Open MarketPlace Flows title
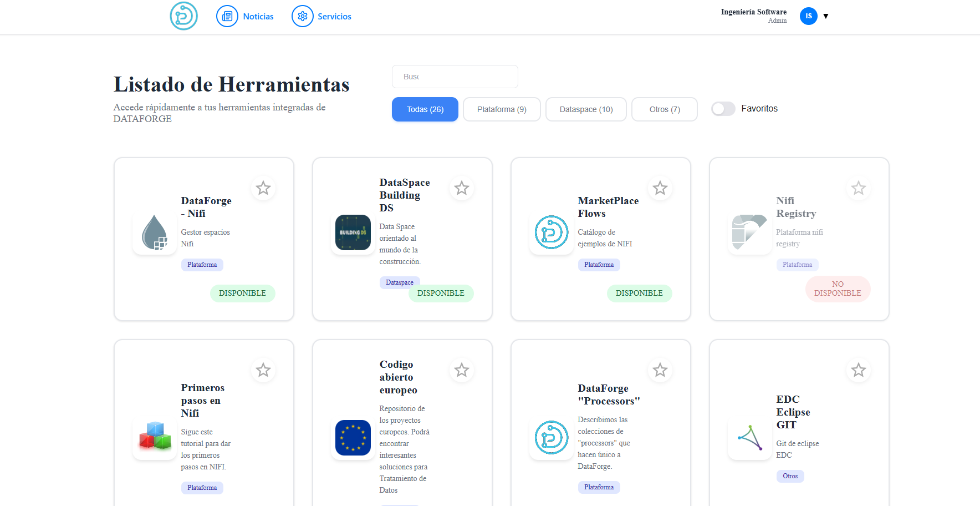The height and width of the screenshot is (506, 980). point(608,207)
